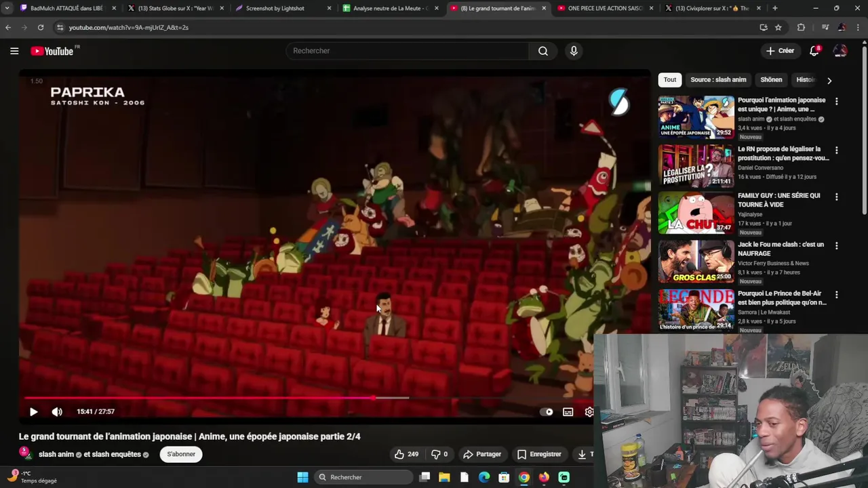This screenshot has width=868, height=488.
Task: Reload the page with refresh icon
Action: (41, 27)
